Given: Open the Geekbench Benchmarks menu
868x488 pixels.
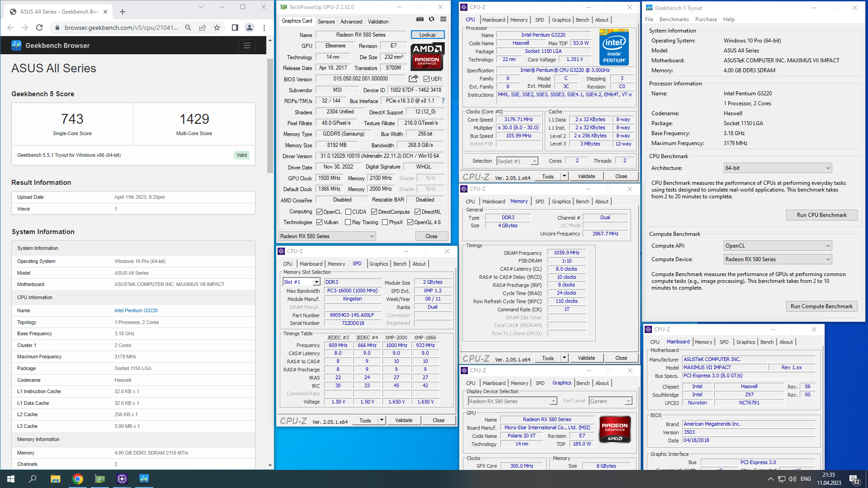Looking at the screenshot, I should coord(674,19).
